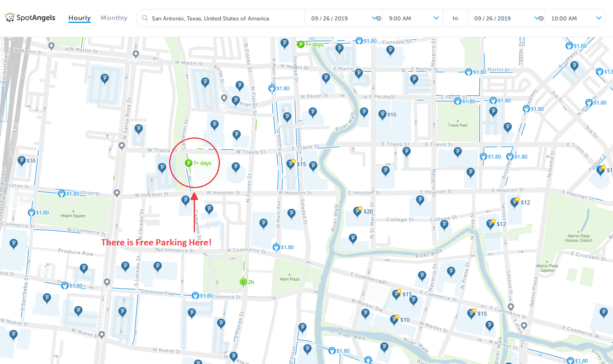Select the gray pin on W Martin St top left
Viewport: 613px width, 364px height.
(51, 46)
